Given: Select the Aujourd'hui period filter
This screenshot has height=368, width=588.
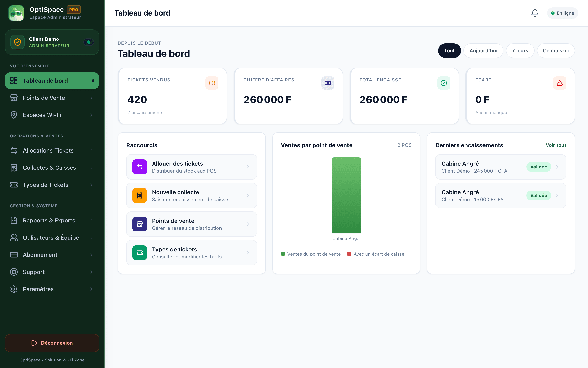Looking at the screenshot, I should [483, 51].
